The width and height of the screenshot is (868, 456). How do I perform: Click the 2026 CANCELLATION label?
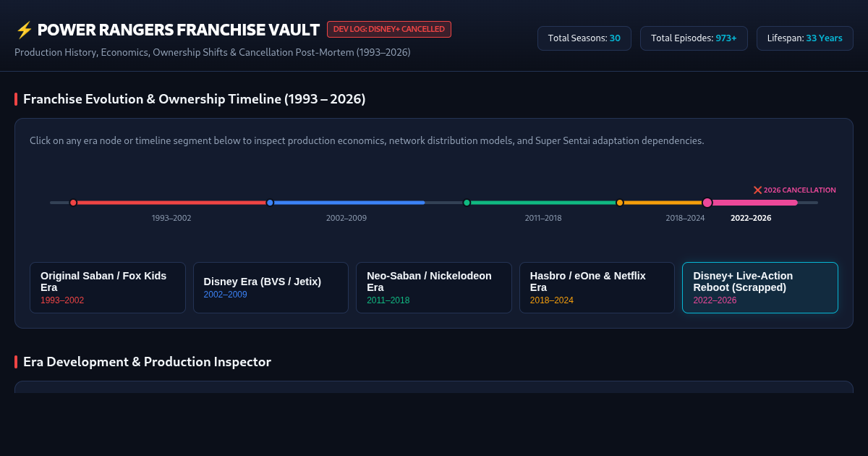(x=799, y=190)
